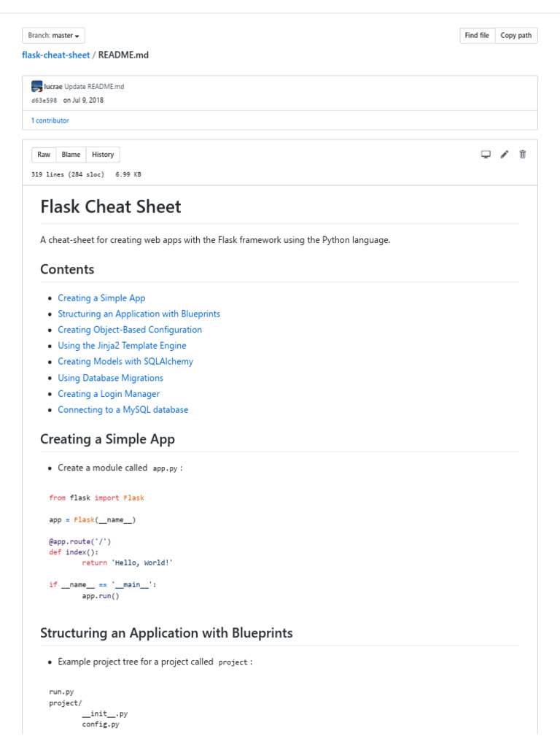The width and height of the screenshot is (560, 747).
Task: Go to Creating Models with SQLAlchemy
Action: (x=125, y=361)
